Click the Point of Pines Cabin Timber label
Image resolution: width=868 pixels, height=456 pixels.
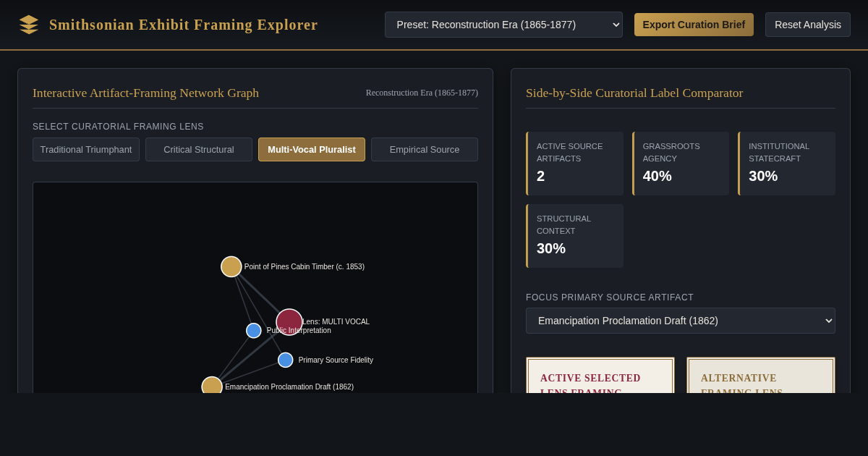(305, 266)
